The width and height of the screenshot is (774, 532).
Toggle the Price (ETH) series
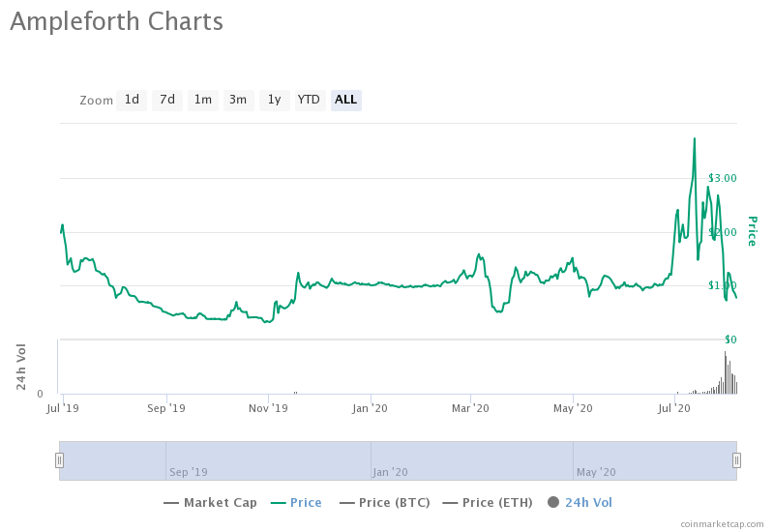[488, 503]
